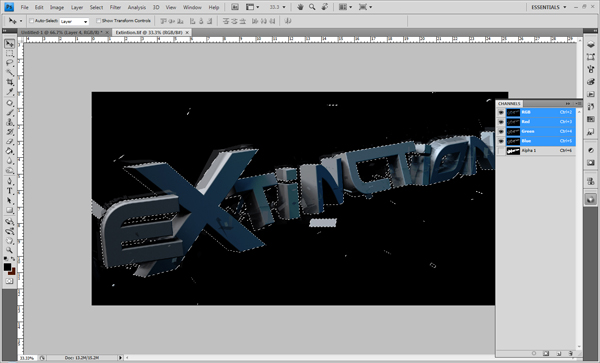The height and width of the screenshot is (363, 600).
Task: Select the Brush tool
Action: (10, 113)
